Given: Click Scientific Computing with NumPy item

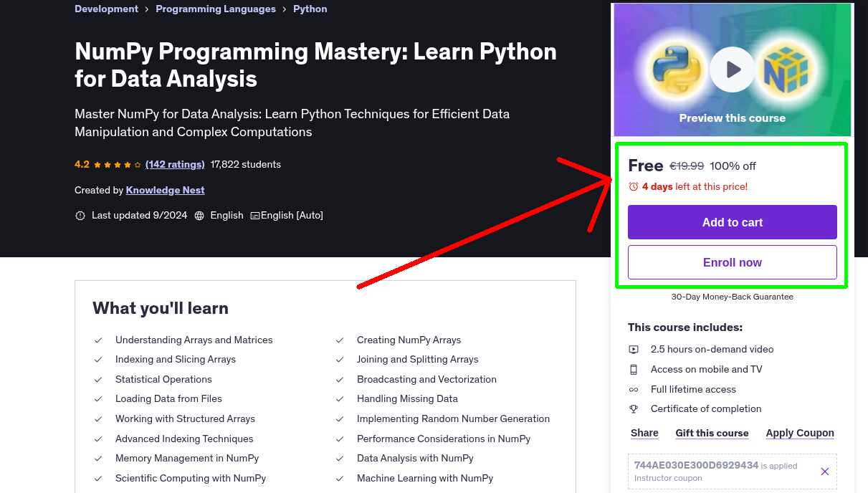Looking at the screenshot, I should click(x=191, y=479).
